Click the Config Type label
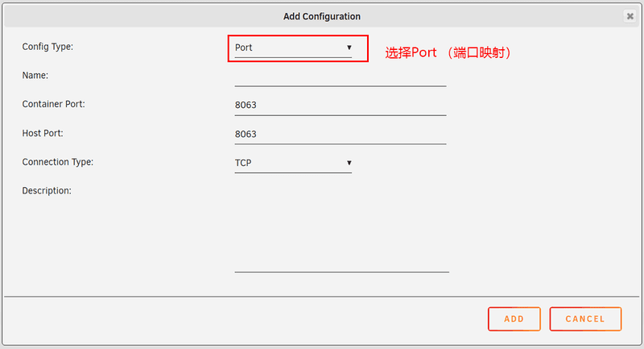The height and width of the screenshot is (349, 644). (47, 47)
